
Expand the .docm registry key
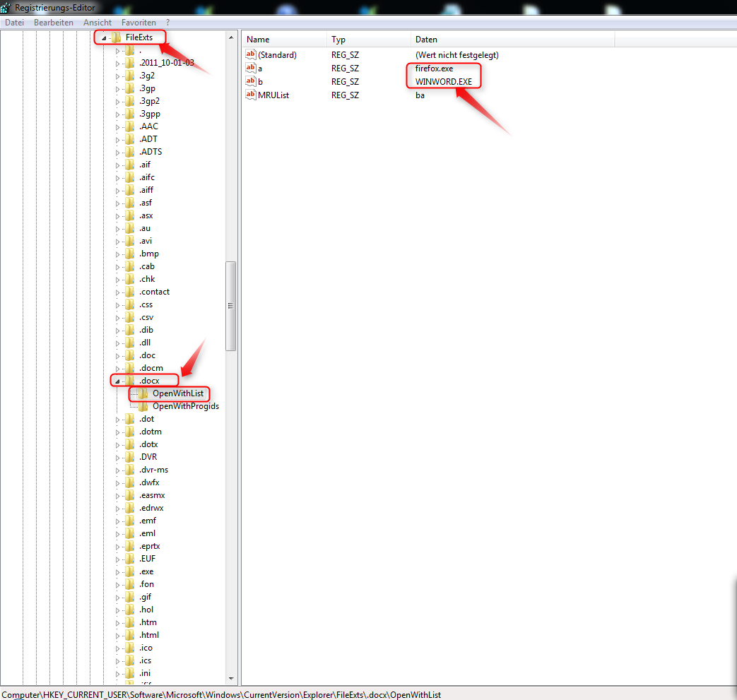coord(117,367)
